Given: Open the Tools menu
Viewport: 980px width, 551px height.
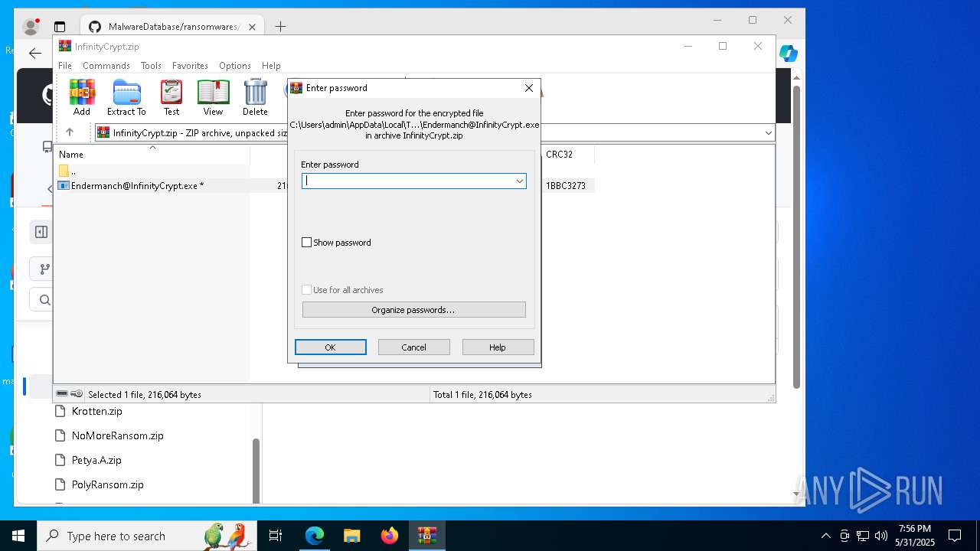Looking at the screenshot, I should point(151,66).
